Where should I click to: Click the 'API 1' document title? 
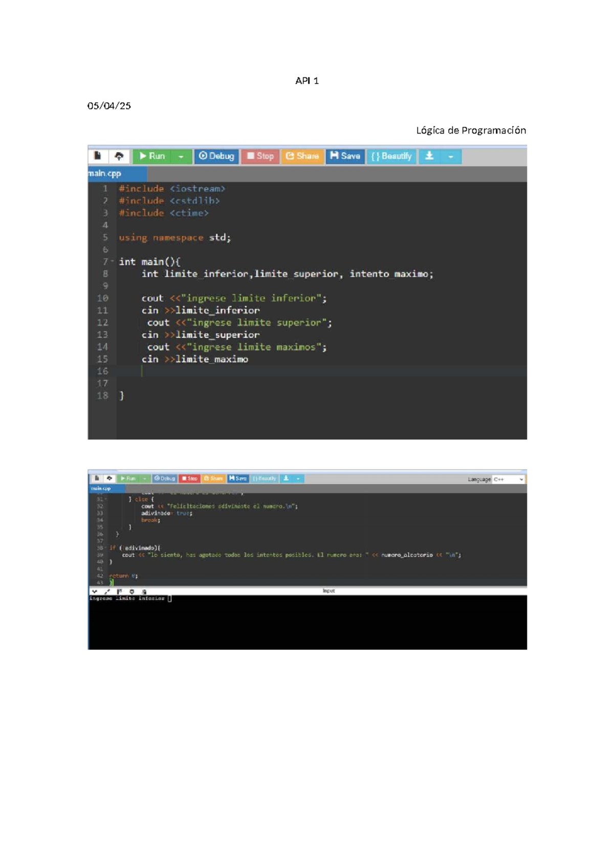click(x=307, y=81)
